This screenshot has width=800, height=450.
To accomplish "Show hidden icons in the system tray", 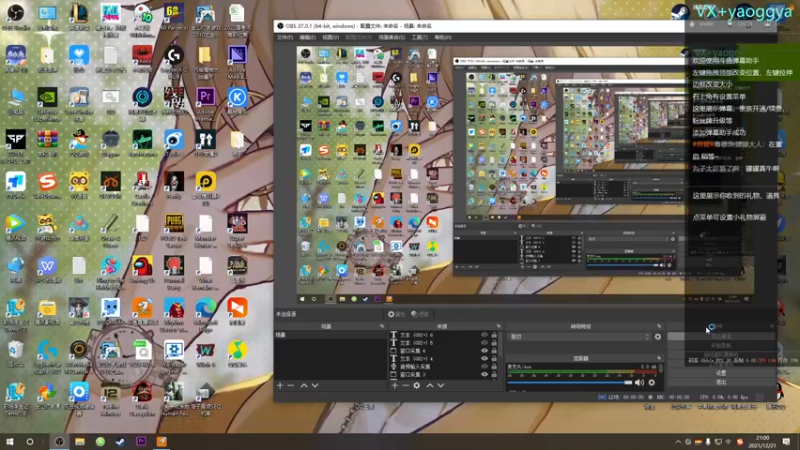I will [678, 442].
